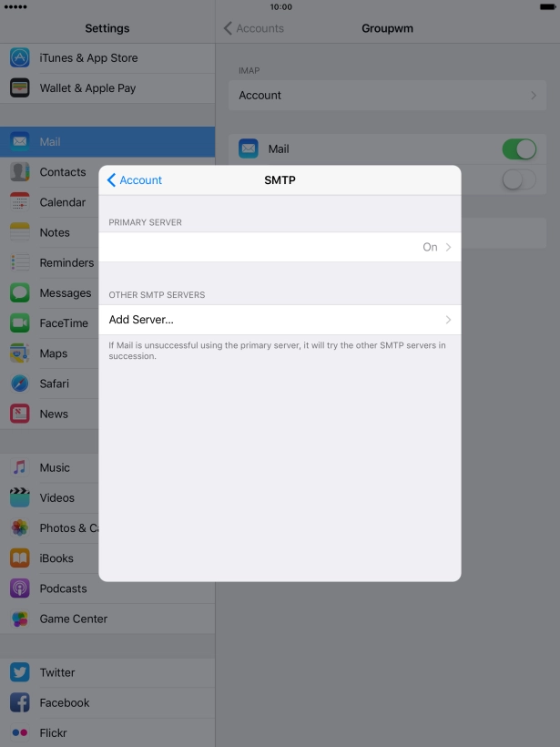Tap the primary server row
Image resolution: width=560 pixels, height=747 pixels.
(273, 247)
